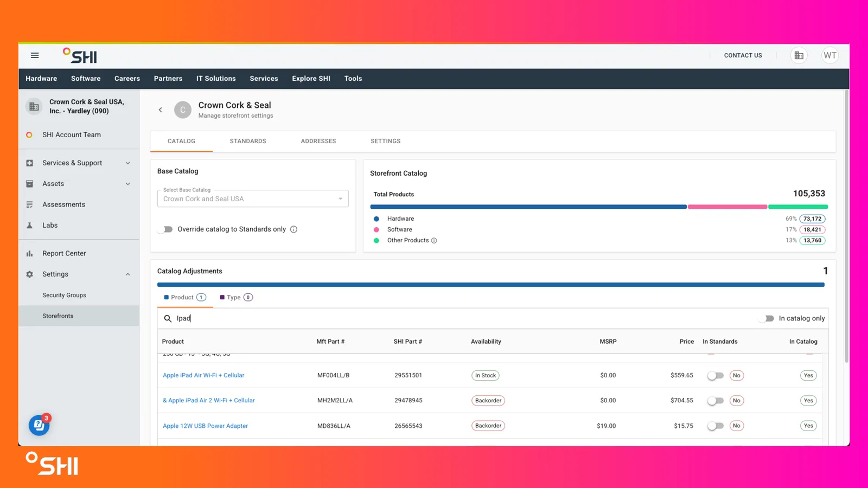
Task: Click the Price column header
Action: point(687,342)
